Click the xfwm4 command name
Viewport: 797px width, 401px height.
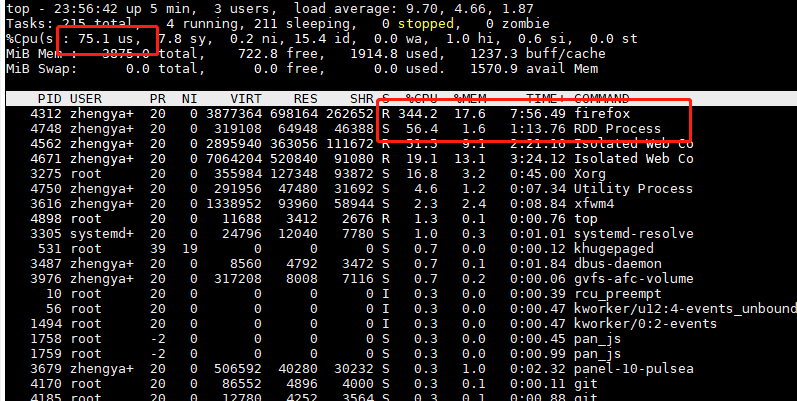click(x=594, y=204)
